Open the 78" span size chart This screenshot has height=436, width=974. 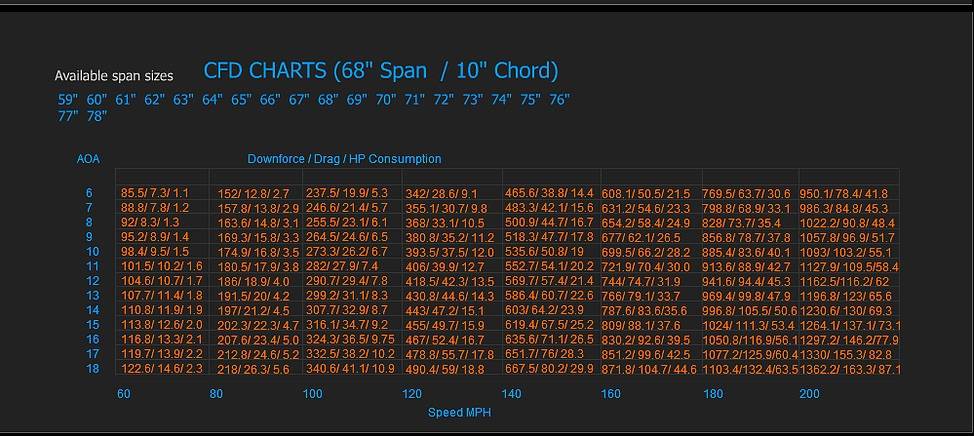(x=97, y=116)
